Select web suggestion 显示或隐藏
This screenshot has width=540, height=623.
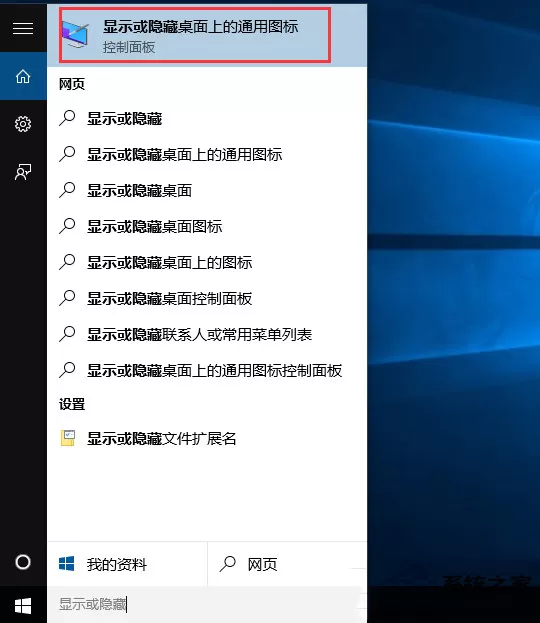coord(207,118)
